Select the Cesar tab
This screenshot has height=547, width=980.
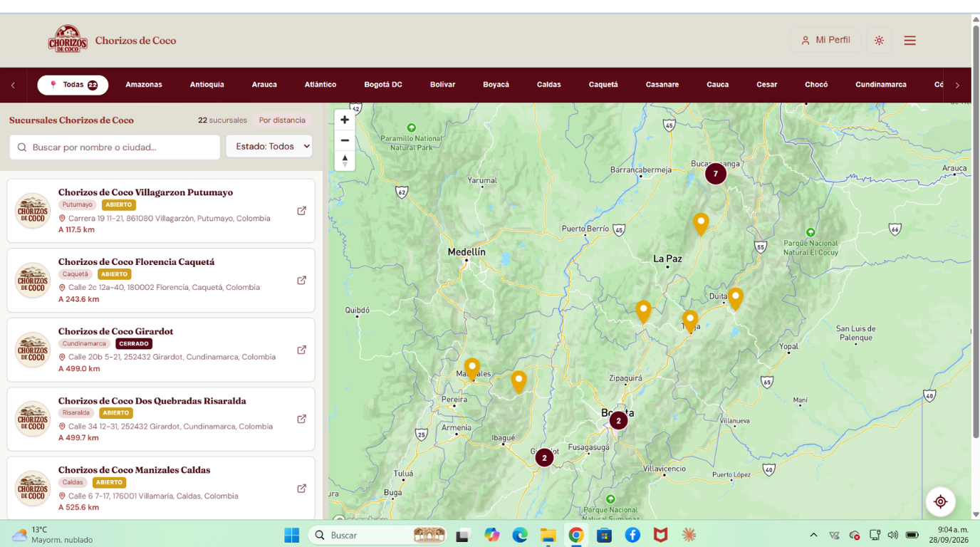pyautogui.click(x=767, y=85)
